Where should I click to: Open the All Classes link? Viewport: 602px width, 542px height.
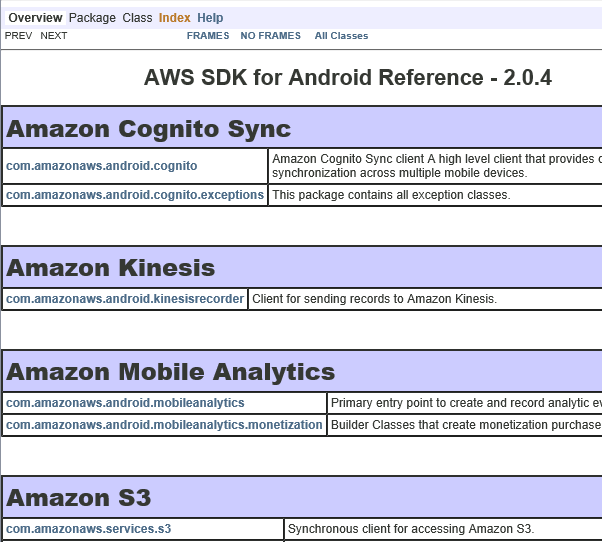pos(341,36)
